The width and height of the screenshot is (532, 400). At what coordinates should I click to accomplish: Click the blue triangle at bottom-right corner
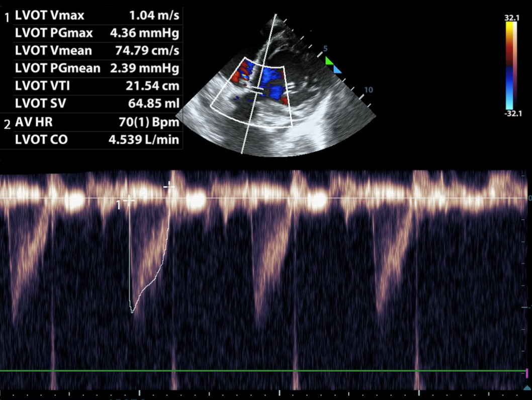526,387
